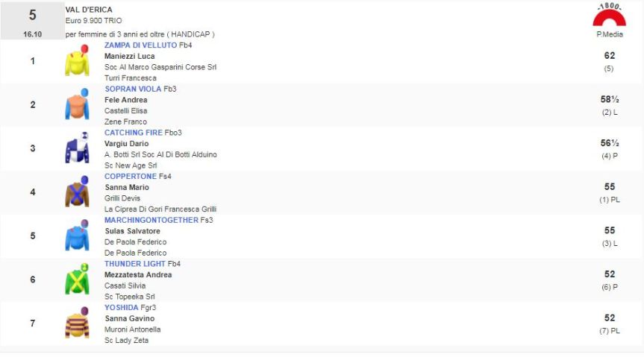Open the YOSHIDA horse link
The width and height of the screenshot is (644, 360).
(x=121, y=307)
